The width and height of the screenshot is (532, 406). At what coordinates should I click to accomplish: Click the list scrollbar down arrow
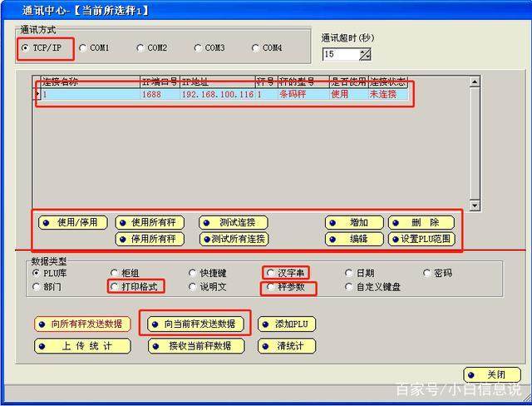coord(475,205)
